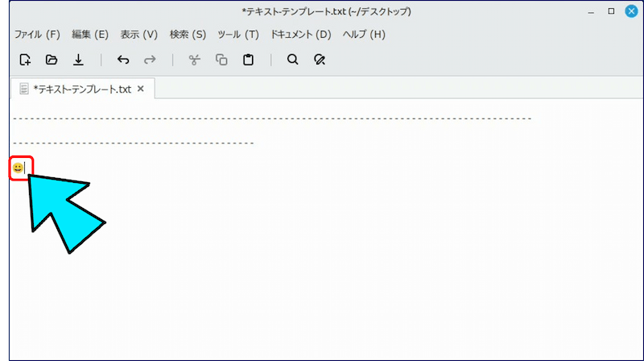
Task: Open find and replace icon
Action: click(x=320, y=60)
